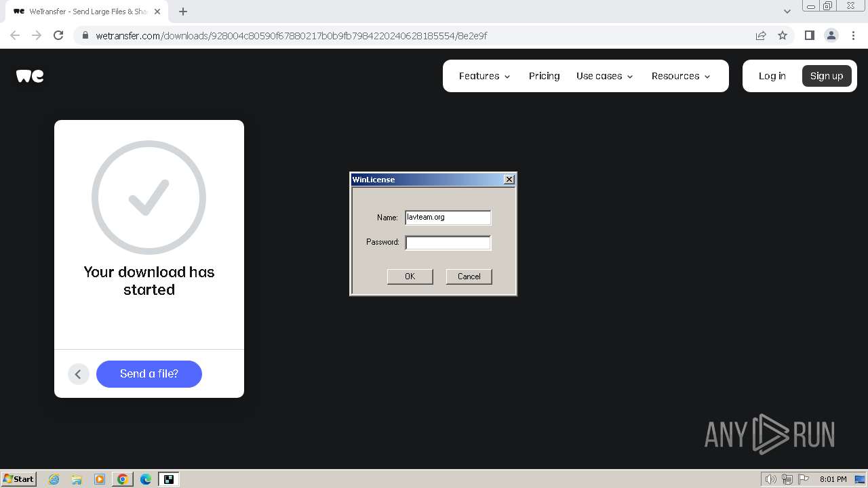
Task: Open File Explorer from taskbar
Action: [x=77, y=479]
